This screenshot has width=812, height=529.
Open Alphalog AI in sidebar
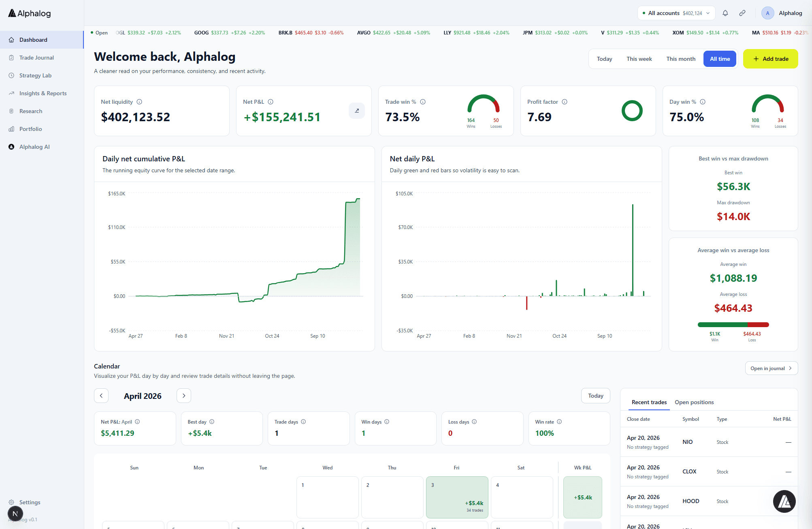pyautogui.click(x=42, y=147)
